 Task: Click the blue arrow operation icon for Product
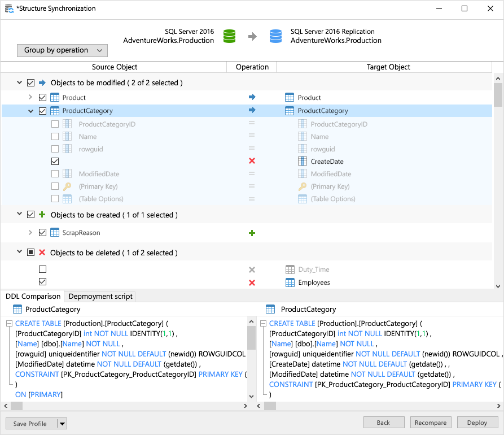coord(252,97)
